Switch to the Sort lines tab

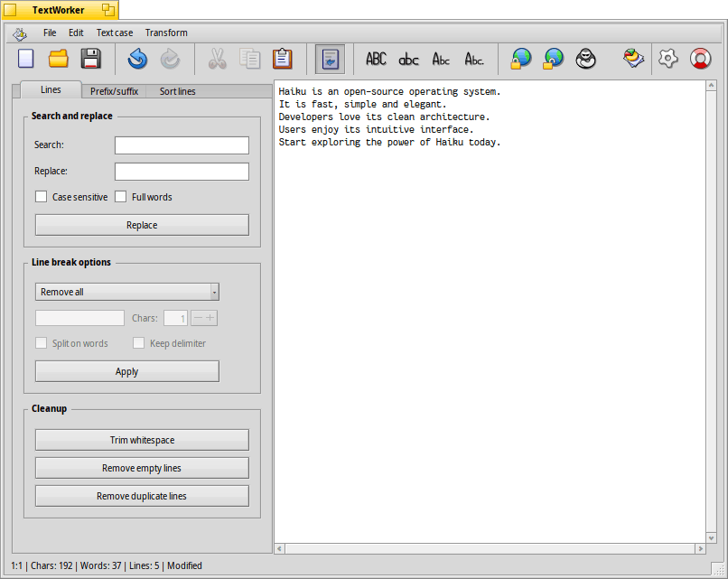point(177,91)
